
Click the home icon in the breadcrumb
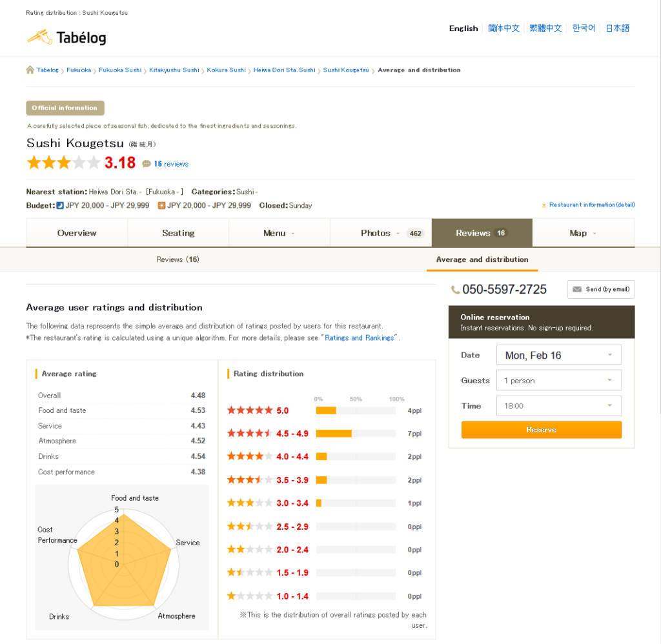click(30, 70)
